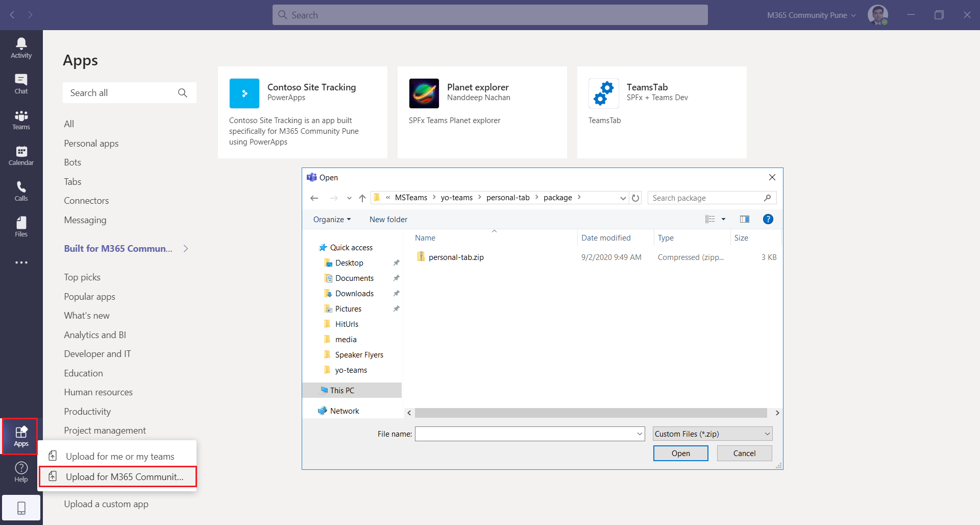Click the horizontal scrollbar in file list

point(591,413)
